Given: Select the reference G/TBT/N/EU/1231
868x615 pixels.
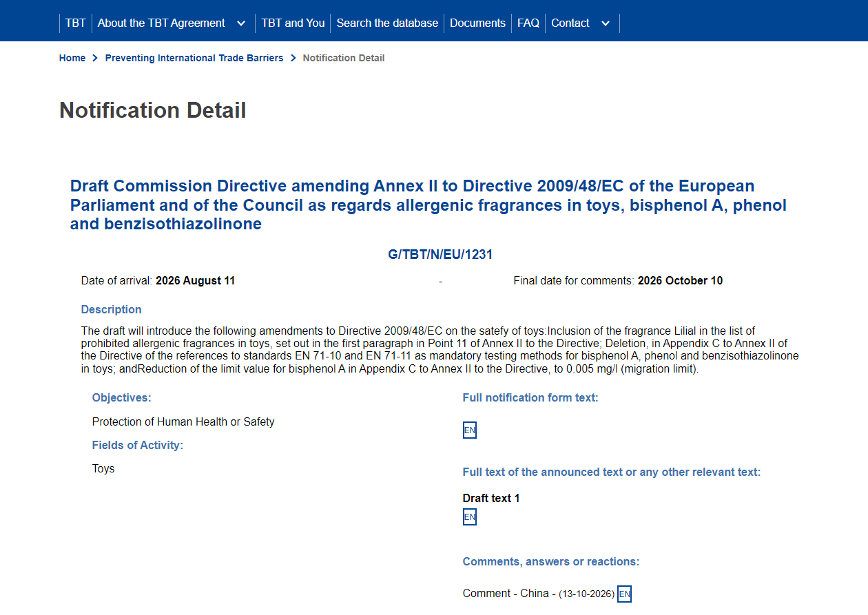Looking at the screenshot, I should click(x=440, y=255).
